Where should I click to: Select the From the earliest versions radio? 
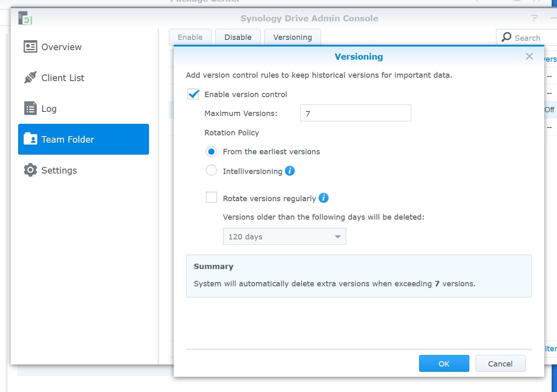[211, 151]
